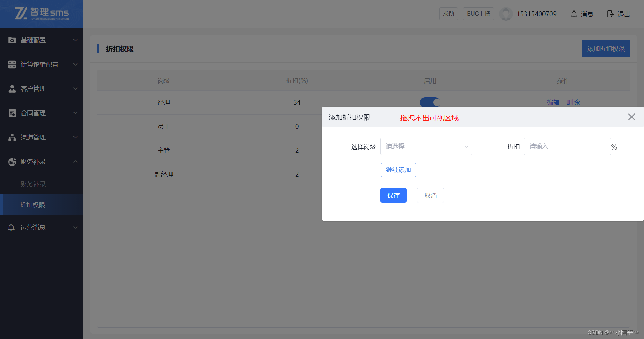The height and width of the screenshot is (339, 644).
Task: Click the 基础配置 camera icon
Action: pos(12,40)
